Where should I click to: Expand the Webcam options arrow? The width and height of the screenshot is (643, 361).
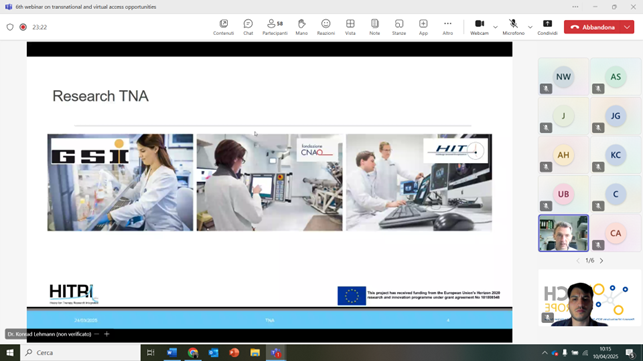tap(495, 27)
